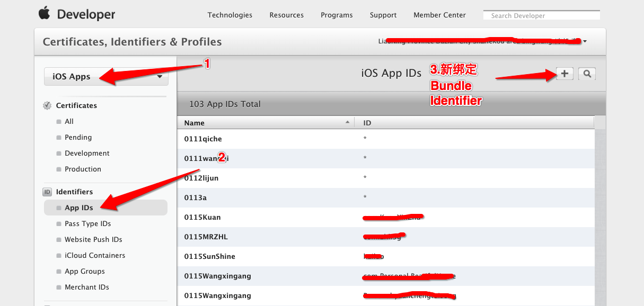Show Production certificates
This screenshot has width=644, height=306.
click(x=83, y=169)
